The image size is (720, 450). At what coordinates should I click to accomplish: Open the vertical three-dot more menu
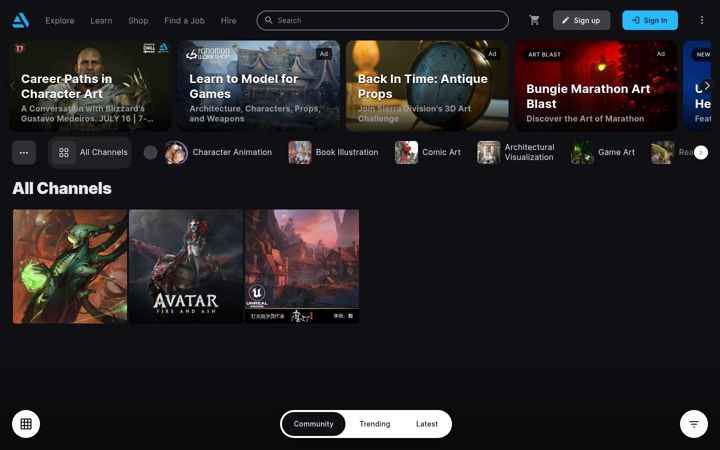[702, 20]
